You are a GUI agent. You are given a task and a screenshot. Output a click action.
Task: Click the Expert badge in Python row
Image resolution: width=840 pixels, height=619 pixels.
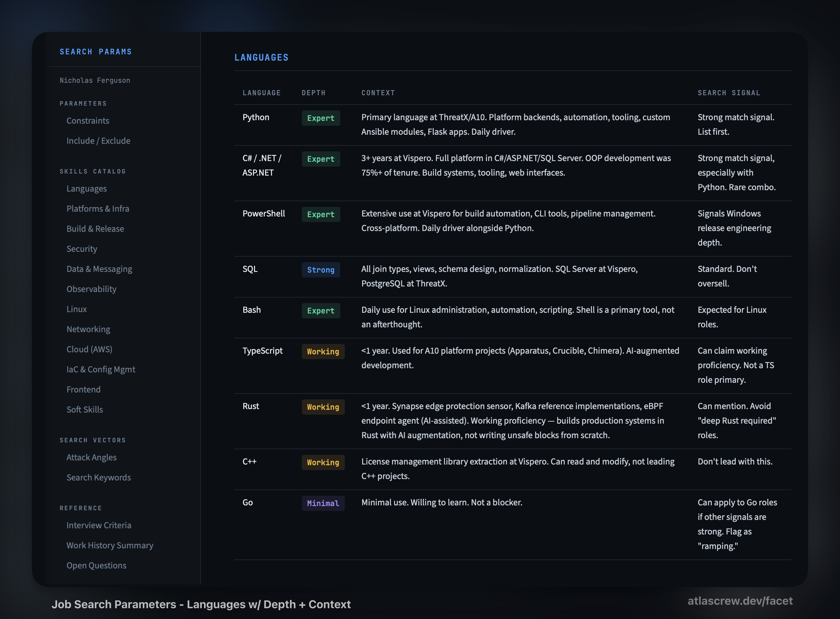321,118
